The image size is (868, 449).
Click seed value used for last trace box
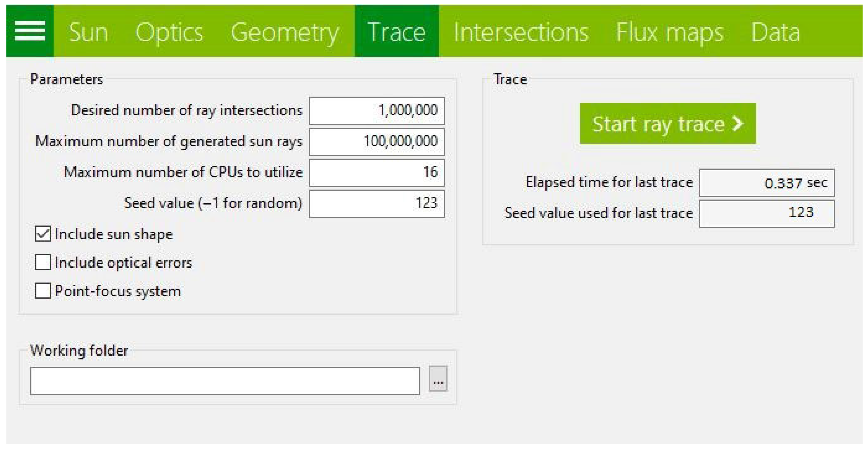coord(767,213)
